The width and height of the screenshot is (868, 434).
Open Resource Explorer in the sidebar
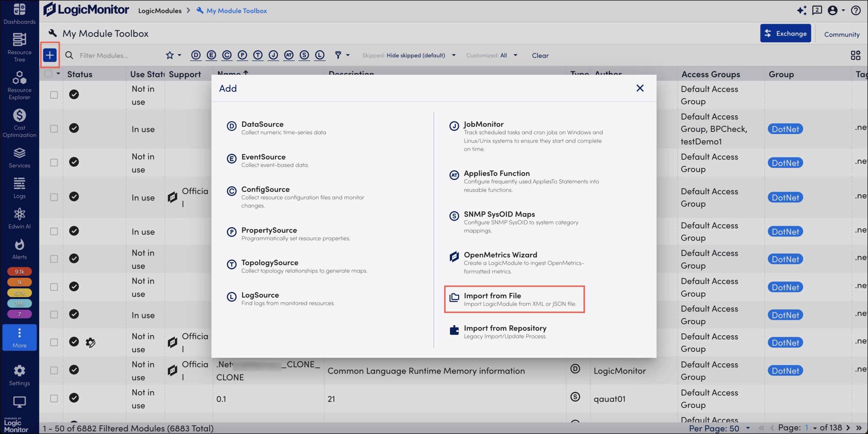point(19,85)
